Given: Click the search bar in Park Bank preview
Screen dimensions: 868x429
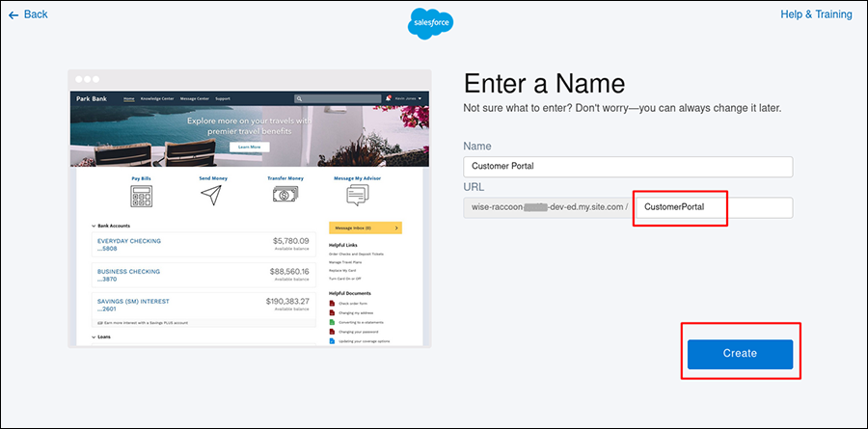Looking at the screenshot, I should coord(339,98).
